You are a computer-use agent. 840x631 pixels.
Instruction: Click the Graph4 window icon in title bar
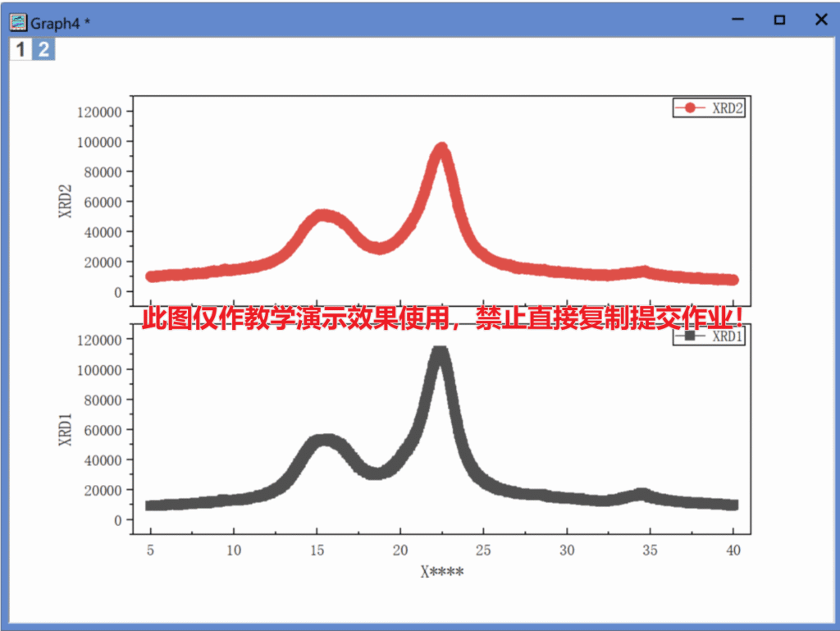pyautogui.click(x=18, y=22)
